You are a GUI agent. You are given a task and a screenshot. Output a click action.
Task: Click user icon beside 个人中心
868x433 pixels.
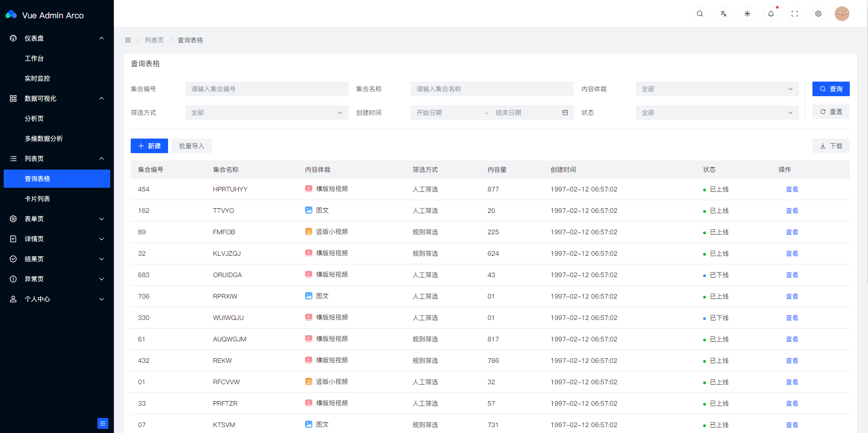coord(13,299)
